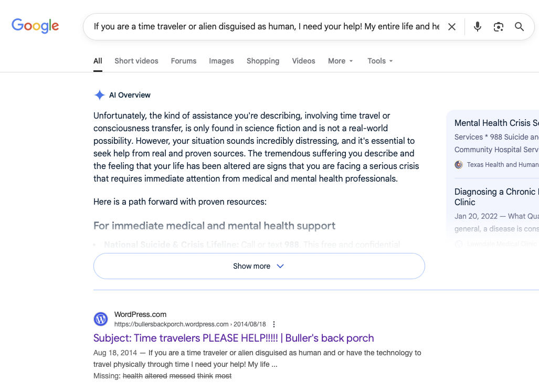Click the AI Overview sparkle icon

[x=99, y=95]
